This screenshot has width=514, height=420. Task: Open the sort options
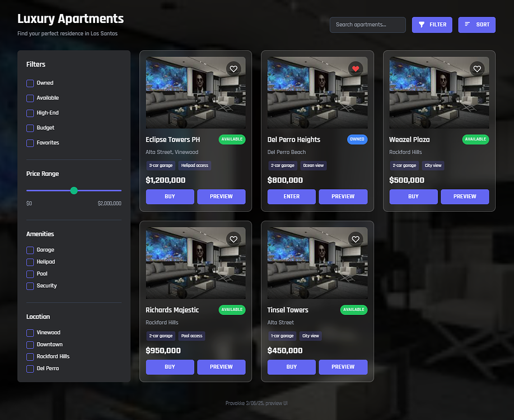coord(476,25)
